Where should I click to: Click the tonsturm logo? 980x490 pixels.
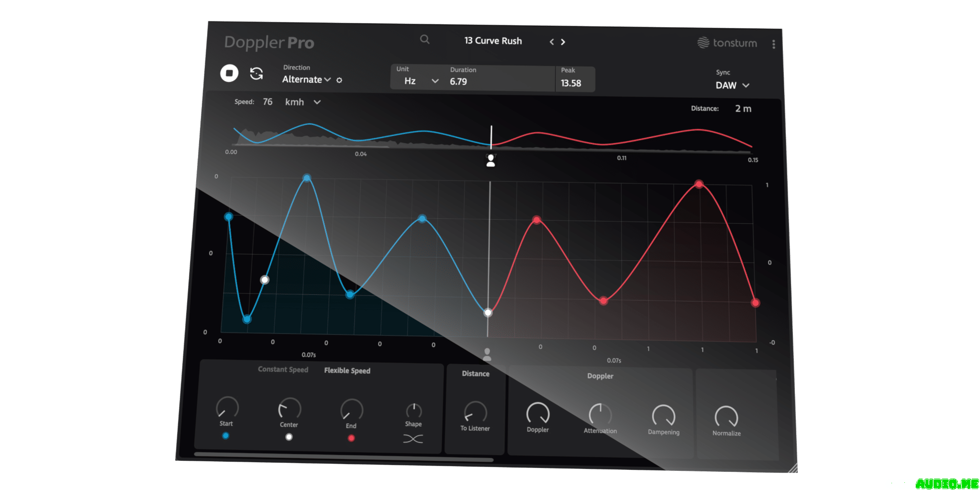tap(727, 43)
